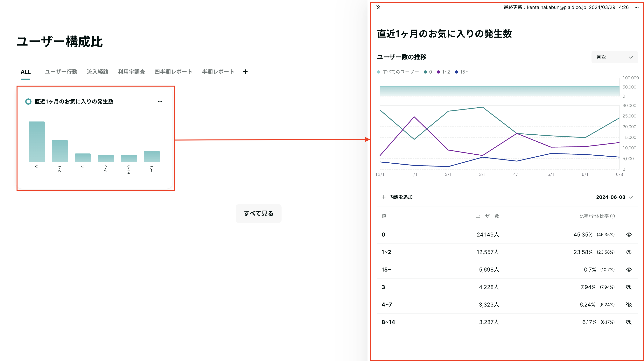Click the ユーザー数 column header

tap(487, 216)
